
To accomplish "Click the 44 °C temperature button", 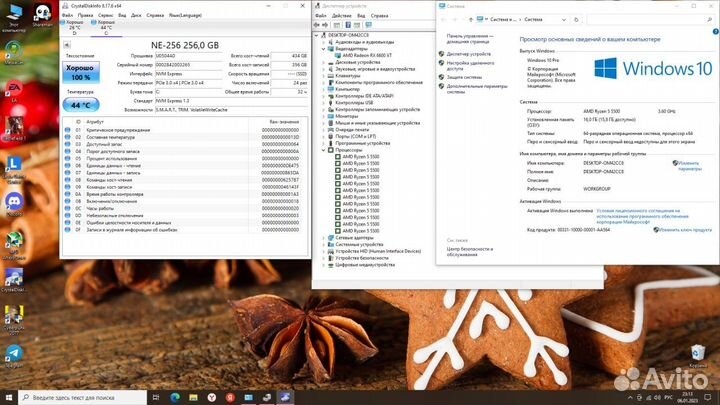I will coord(81,105).
